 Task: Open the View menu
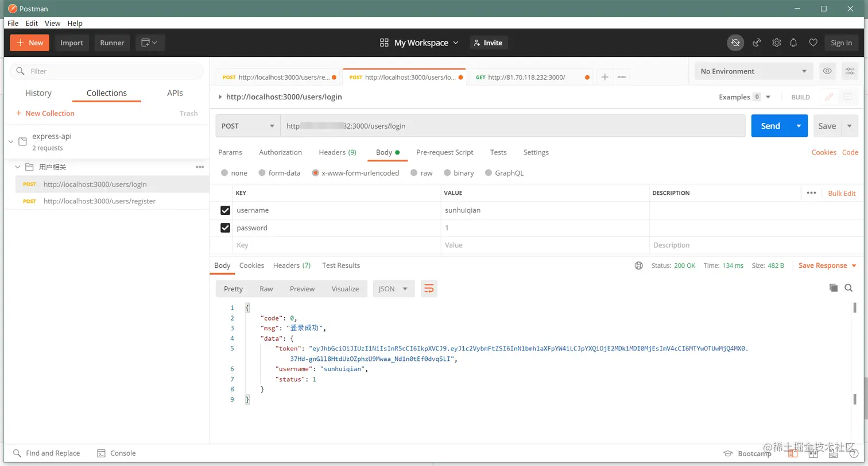pos(52,24)
